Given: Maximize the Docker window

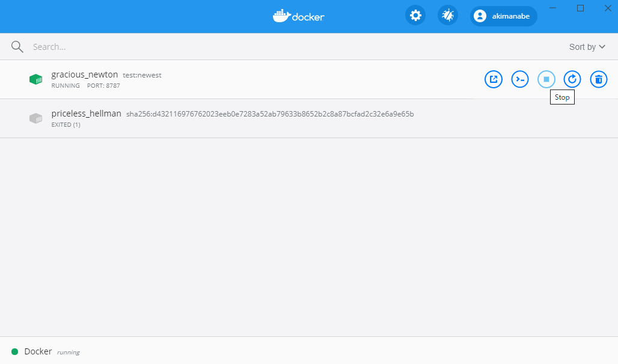Looking at the screenshot, I should tap(580, 8).
